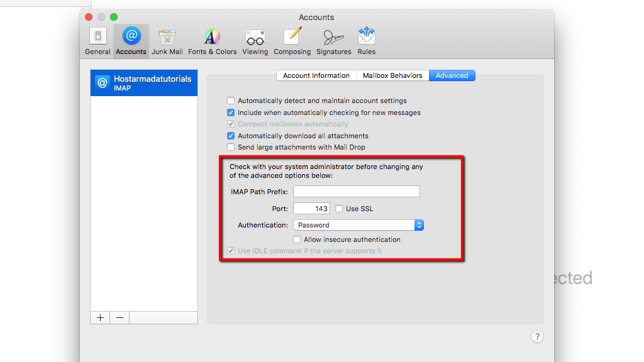
Task: Open the Authentication dropdown showing Password
Action: coord(358,225)
